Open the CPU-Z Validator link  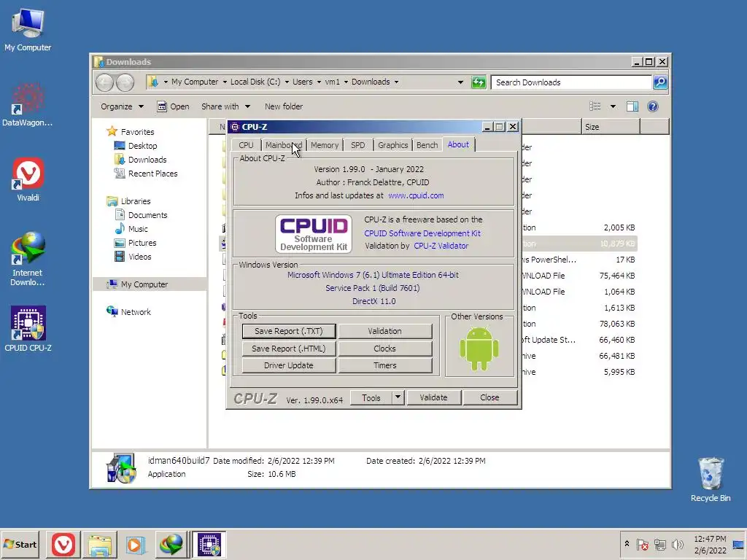[441, 246]
